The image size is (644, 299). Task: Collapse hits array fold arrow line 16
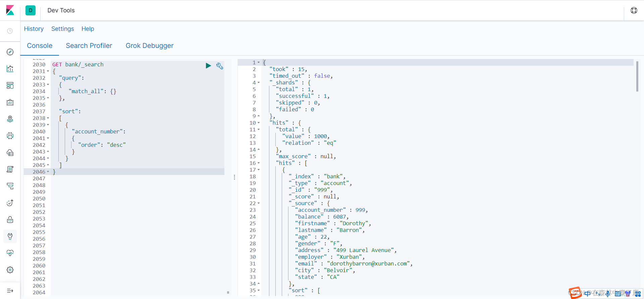[259, 163]
